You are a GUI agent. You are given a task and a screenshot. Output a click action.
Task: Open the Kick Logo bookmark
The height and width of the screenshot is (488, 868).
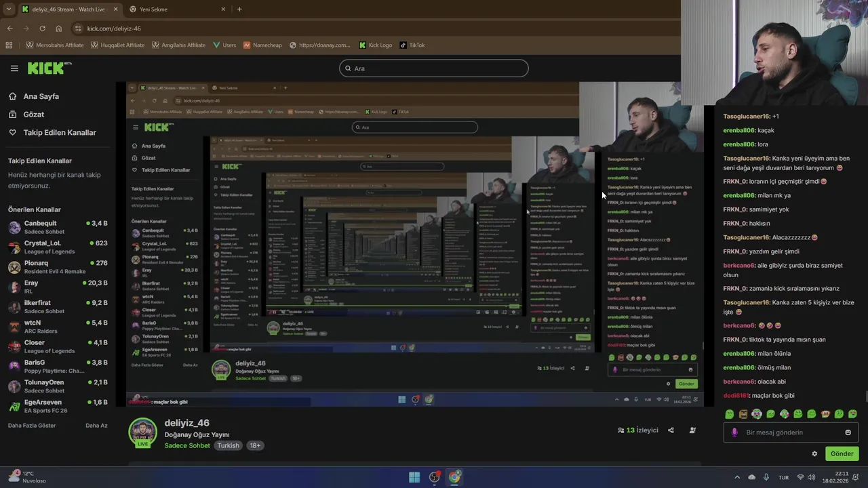pos(375,45)
